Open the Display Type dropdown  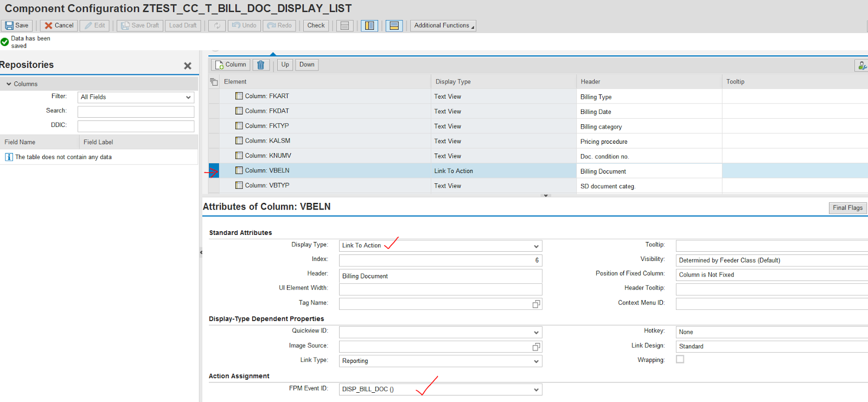point(536,246)
